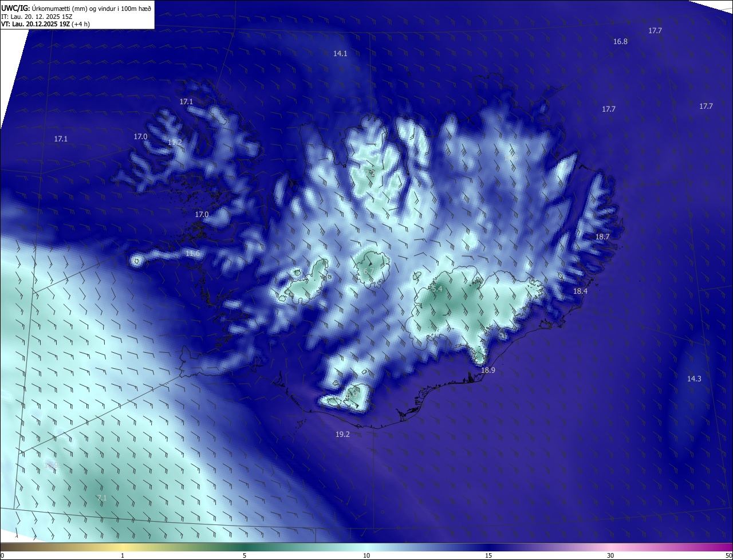Image resolution: width=733 pixels, height=560 pixels.
Task: Click the 16.8 value on the map
Action: click(x=620, y=42)
